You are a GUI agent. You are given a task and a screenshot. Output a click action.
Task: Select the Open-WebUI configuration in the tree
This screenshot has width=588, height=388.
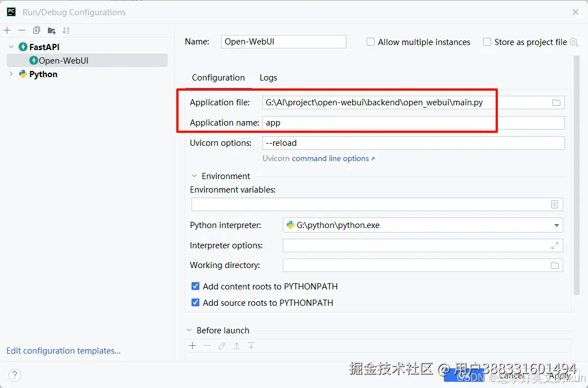click(87, 60)
